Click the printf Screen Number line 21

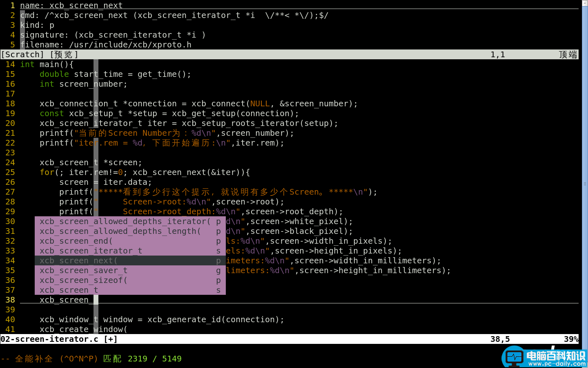click(167, 133)
